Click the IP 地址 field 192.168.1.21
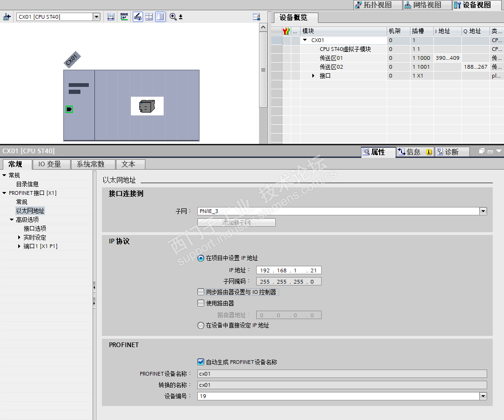Screen dimensions: 504x420 (288, 271)
